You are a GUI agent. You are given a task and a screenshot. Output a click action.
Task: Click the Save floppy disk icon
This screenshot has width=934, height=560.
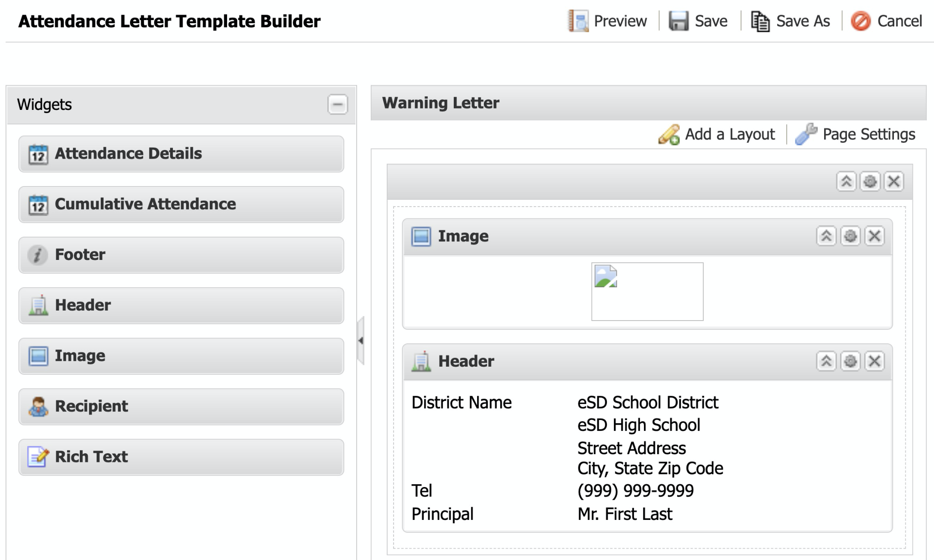click(678, 21)
